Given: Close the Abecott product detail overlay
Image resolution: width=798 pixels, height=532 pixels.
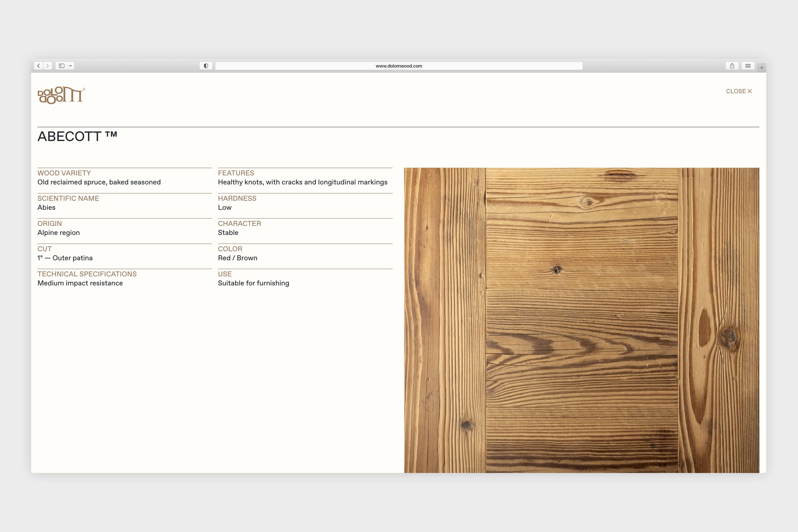Looking at the screenshot, I should pos(739,91).
